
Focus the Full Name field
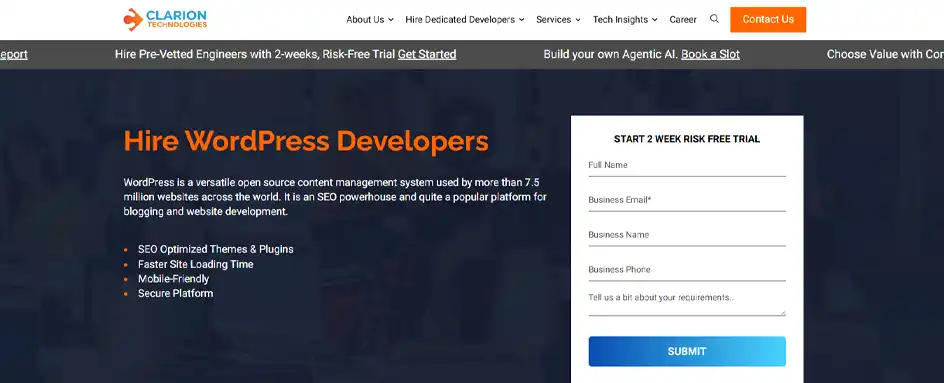(x=687, y=166)
